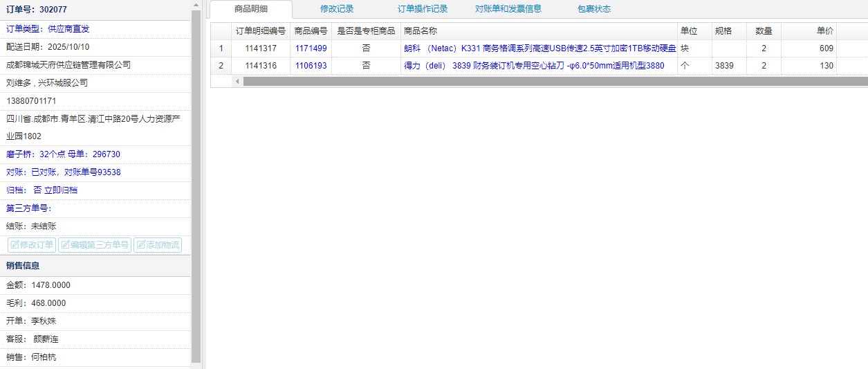Click the 修改订单 edit button
Image resolution: width=868 pixels, height=369 pixels.
point(31,244)
